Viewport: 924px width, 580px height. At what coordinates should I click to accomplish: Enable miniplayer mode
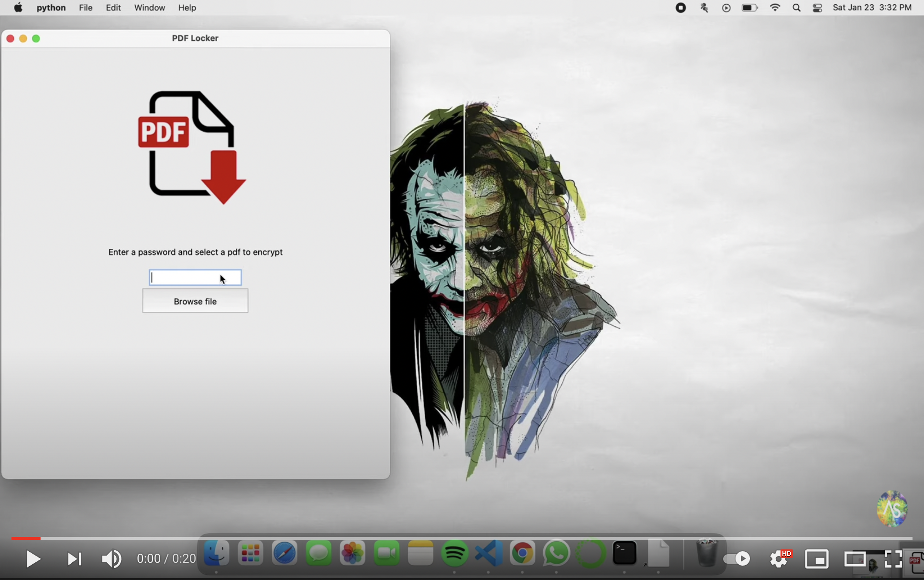pyautogui.click(x=816, y=558)
